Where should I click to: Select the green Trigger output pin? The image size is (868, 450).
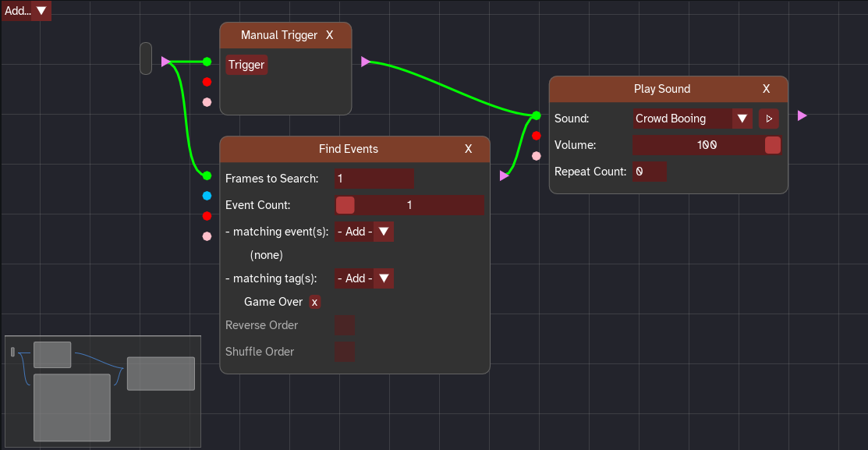click(207, 61)
